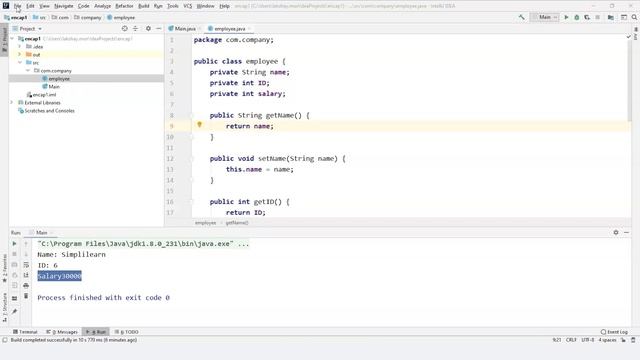The width and height of the screenshot is (640, 360).
Task: Click the fold marker beside the line 8 getName method
Action: coord(191,116)
